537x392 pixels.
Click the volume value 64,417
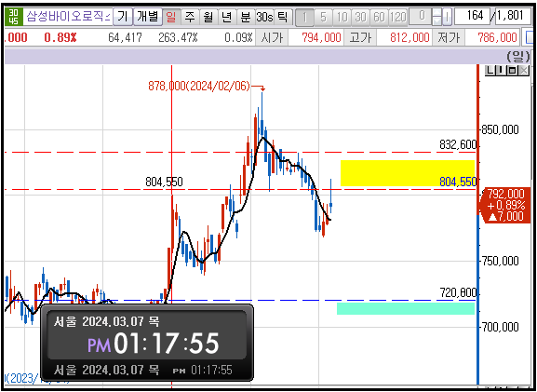point(125,37)
